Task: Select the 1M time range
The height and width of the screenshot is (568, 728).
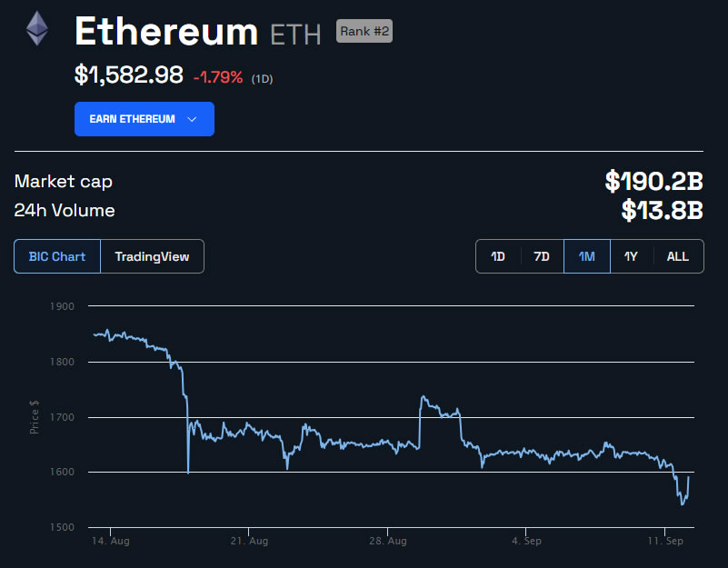Action: click(x=586, y=256)
